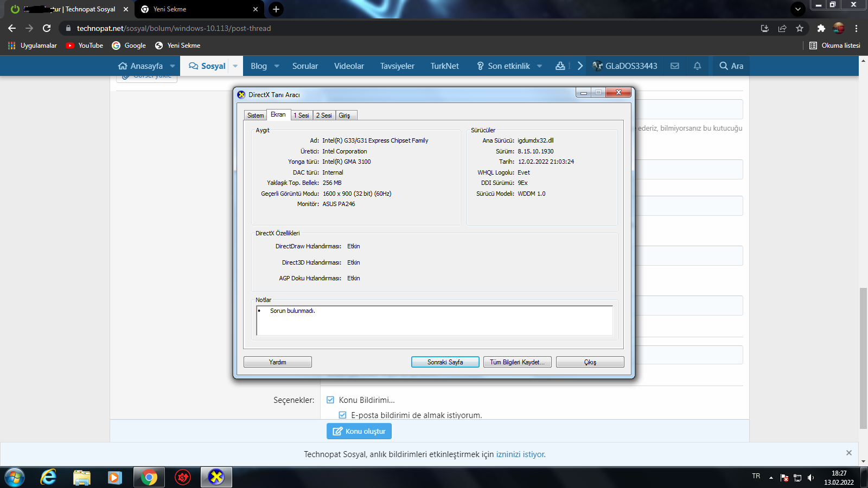This screenshot has height=488, width=868.
Task: Click the Çıkış button in DirectX
Action: coord(590,362)
